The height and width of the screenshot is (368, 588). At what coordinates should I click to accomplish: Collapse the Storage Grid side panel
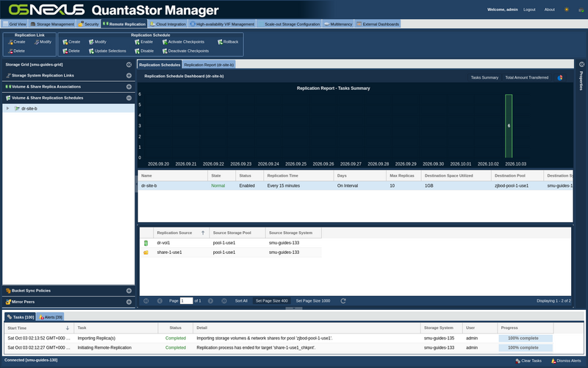pyautogui.click(x=129, y=65)
